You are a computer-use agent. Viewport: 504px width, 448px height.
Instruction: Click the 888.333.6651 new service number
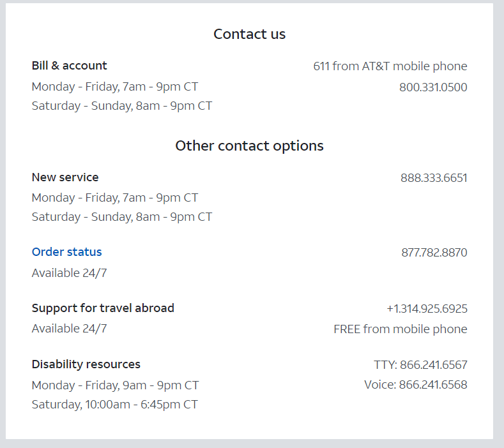pos(434,178)
